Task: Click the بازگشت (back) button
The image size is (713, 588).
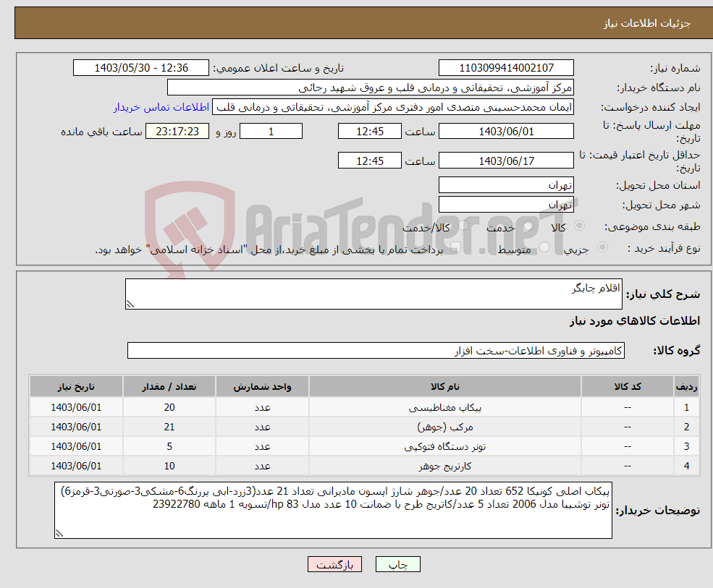Action: [334, 564]
